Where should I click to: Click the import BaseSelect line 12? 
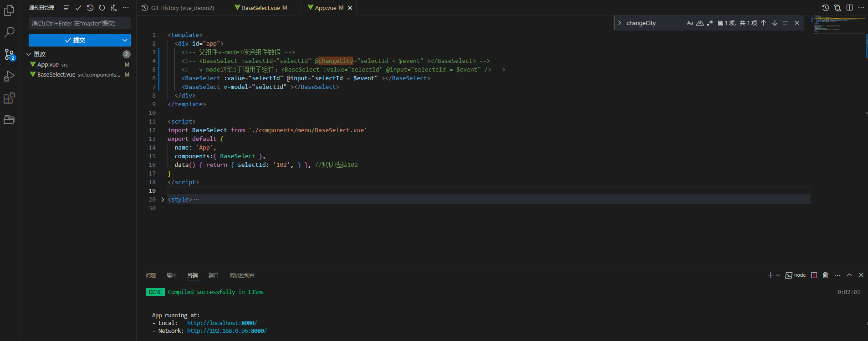coord(267,130)
